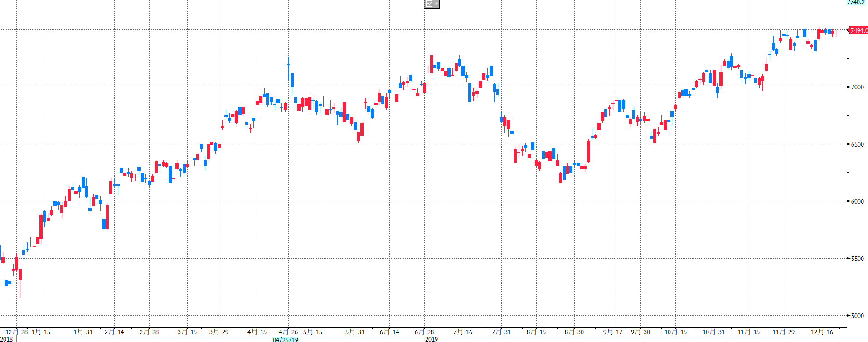This screenshot has width=868, height=342.
Task: Open the chart type dropdown arrow
Action: click(436, 4)
